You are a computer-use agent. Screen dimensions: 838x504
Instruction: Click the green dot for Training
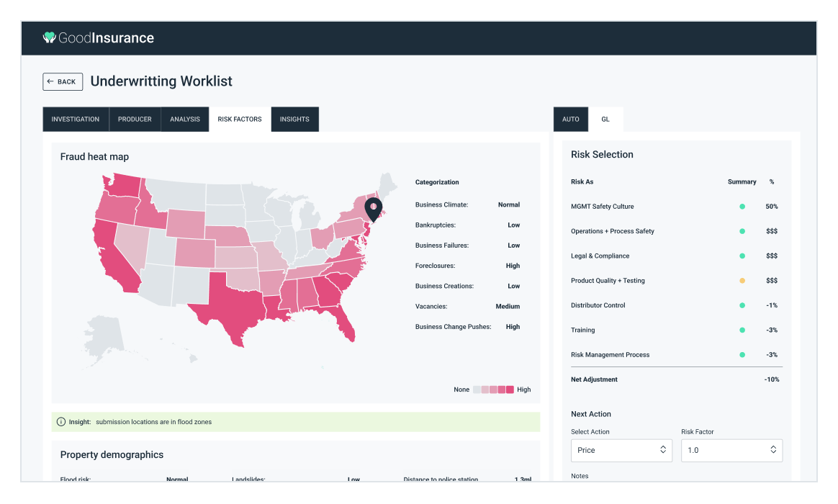[x=742, y=330]
